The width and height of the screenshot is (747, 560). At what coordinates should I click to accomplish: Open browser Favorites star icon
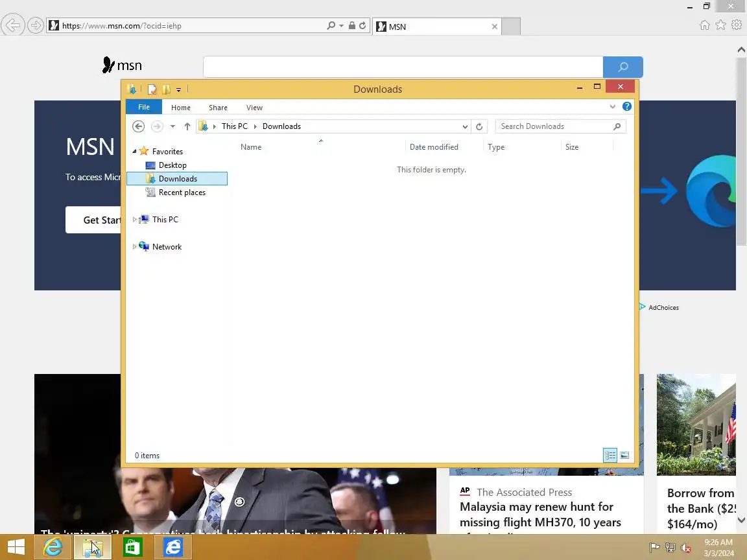pyautogui.click(x=721, y=25)
